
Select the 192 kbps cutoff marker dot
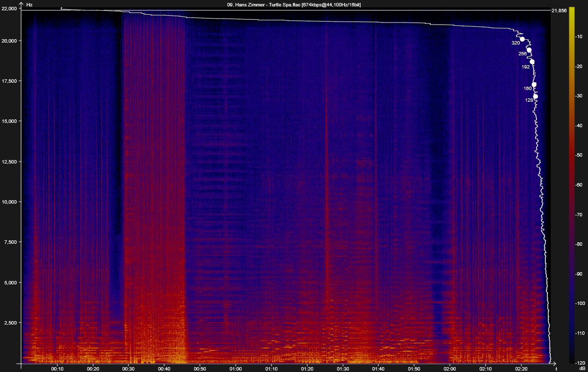pos(532,62)
